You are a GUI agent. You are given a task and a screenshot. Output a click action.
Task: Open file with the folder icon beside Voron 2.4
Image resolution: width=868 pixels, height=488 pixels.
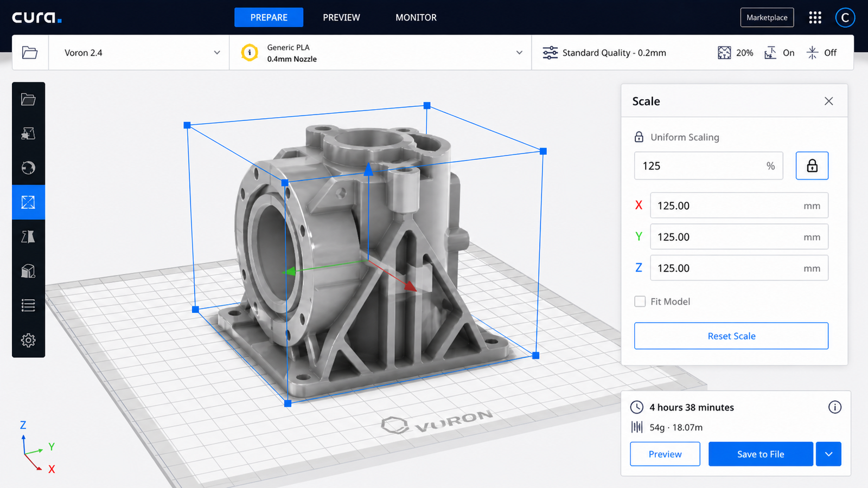pyautogui.click(x=30, y=53)
